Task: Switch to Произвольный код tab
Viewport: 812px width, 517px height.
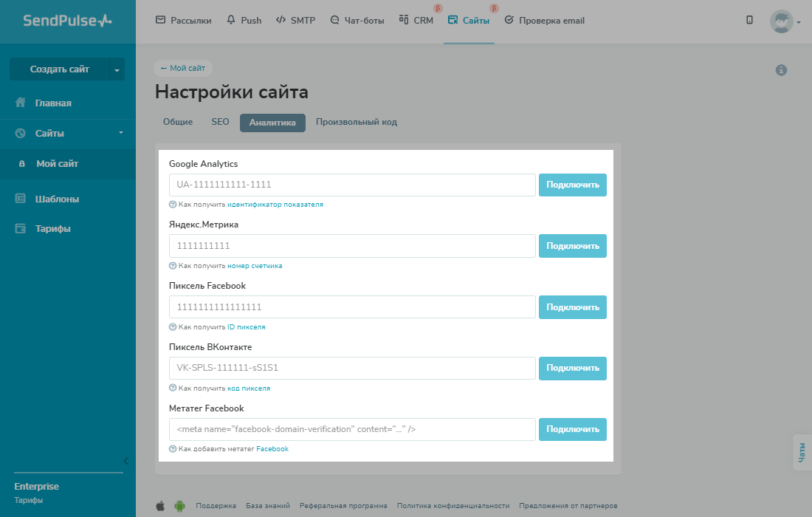Action: 357,122
